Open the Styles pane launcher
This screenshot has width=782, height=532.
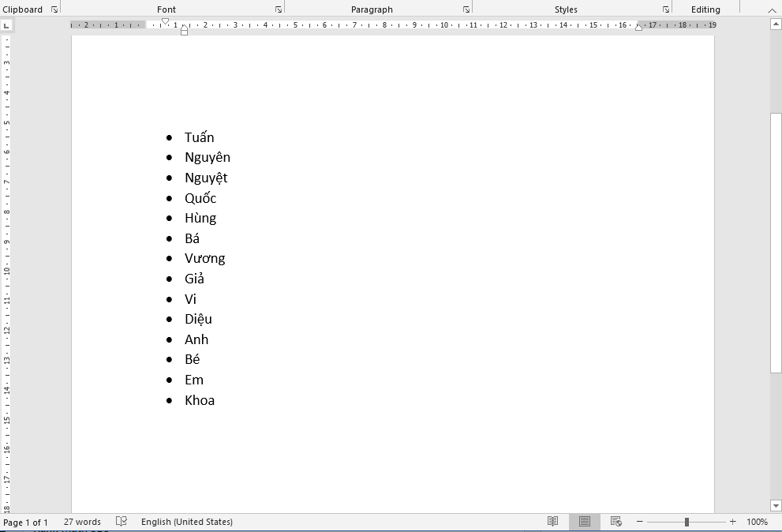(666, 9)
